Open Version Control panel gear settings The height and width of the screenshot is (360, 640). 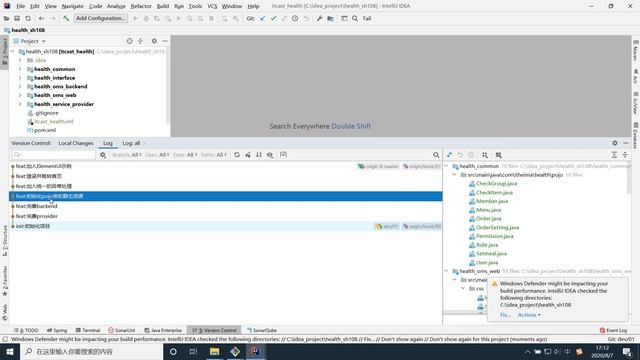[x=615, y=143]
